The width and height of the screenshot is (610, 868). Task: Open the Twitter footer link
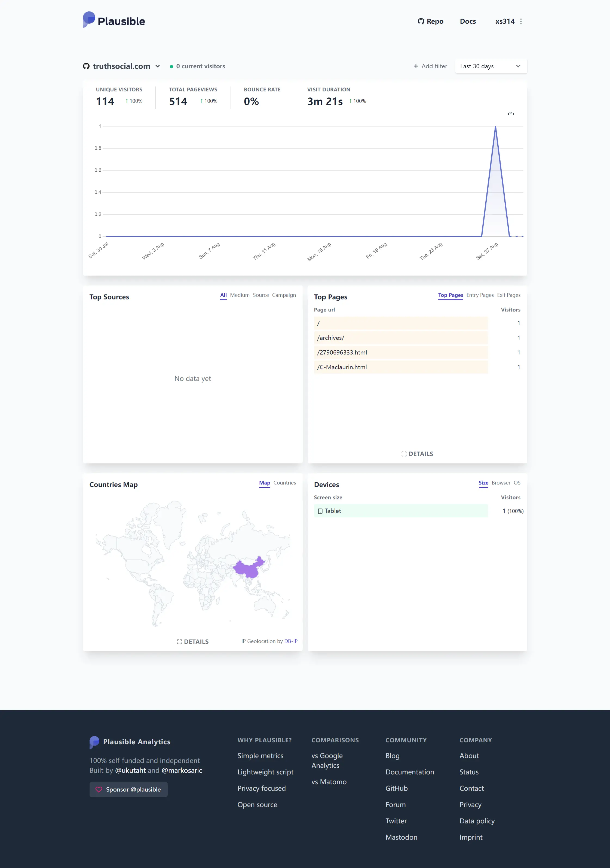tap(396, 821)
